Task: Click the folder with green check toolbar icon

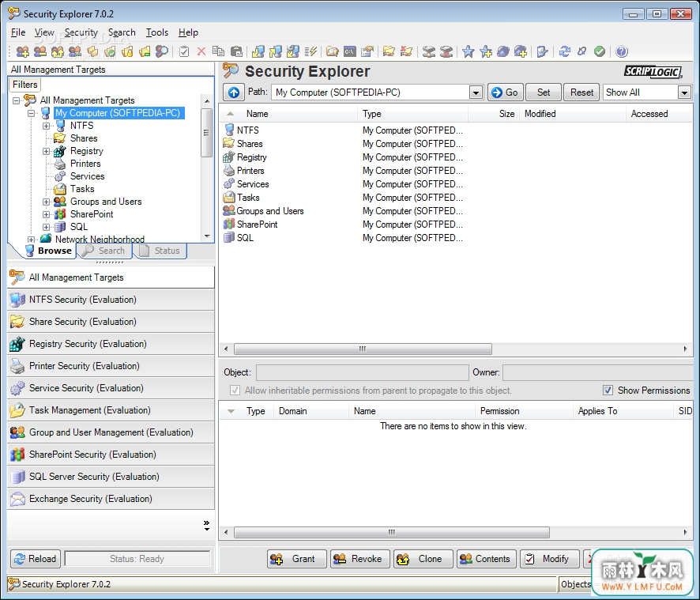Action: tap(110, 52)
